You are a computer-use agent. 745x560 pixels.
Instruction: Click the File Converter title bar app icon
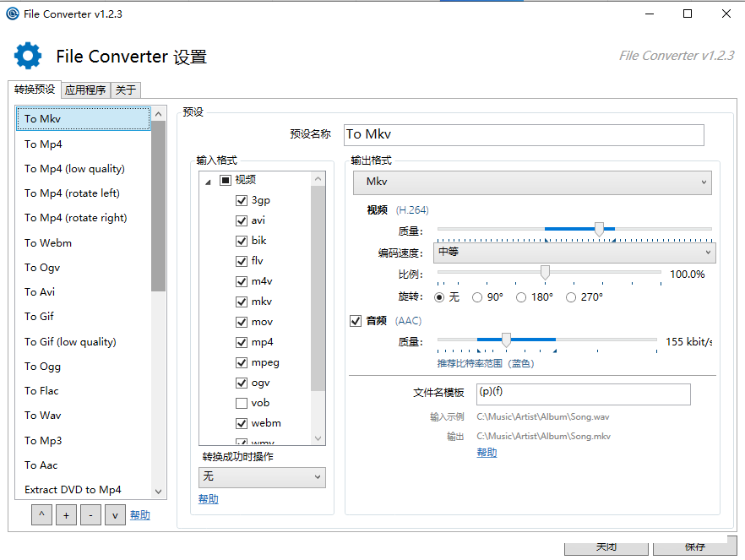pyautogui.click(x=12, y=14)
